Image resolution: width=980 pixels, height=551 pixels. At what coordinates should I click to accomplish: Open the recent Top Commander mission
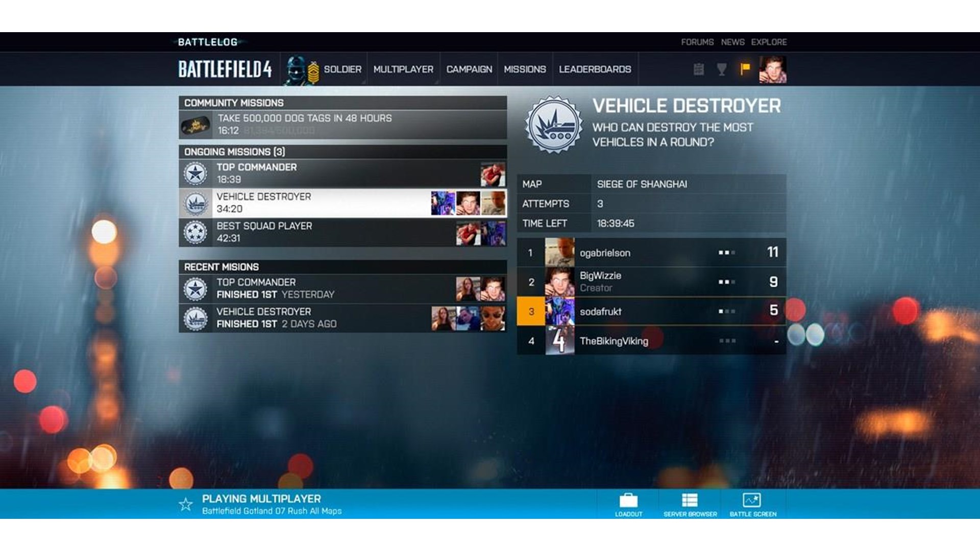pyautogui.click(x=342, y=289)
